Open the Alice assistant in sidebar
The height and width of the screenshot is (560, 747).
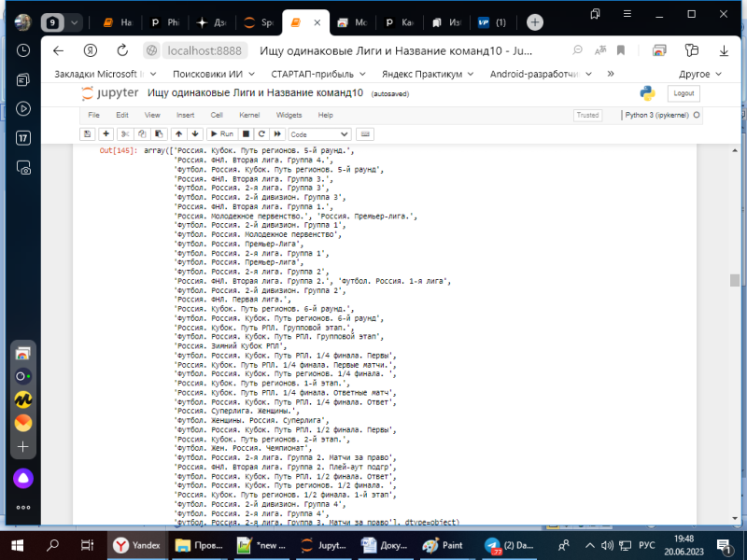click(22, 477)
